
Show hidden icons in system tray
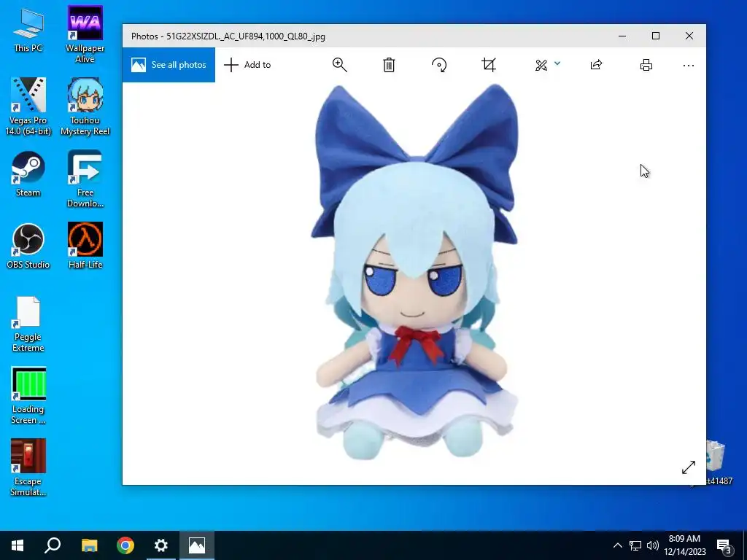(x=617, y=545)
